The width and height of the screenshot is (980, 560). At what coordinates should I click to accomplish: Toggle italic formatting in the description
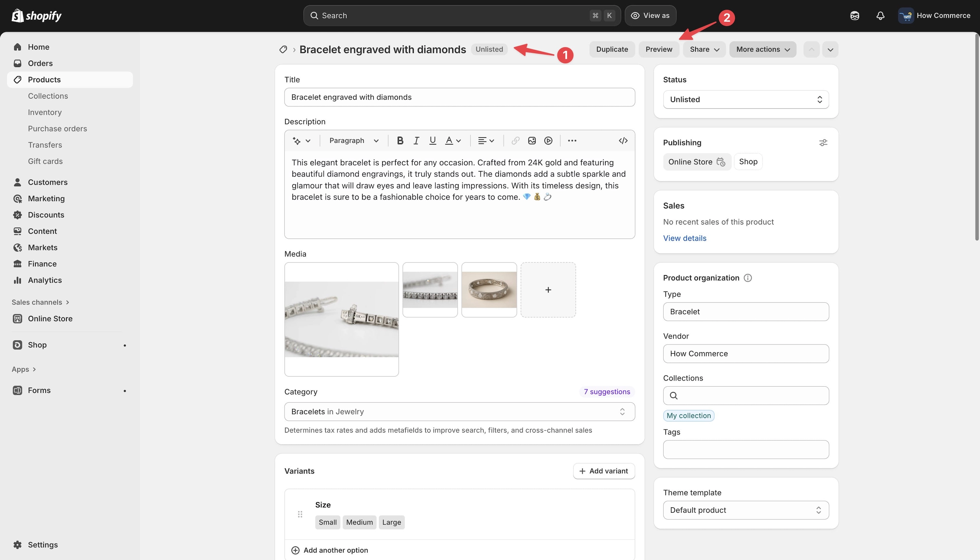[416, 141]
